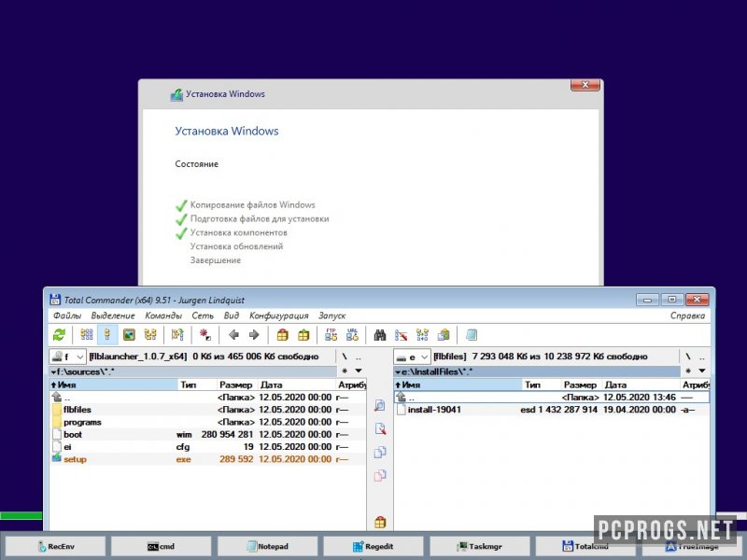
Task: Select the boot wim file row
Action: (207, 434)
